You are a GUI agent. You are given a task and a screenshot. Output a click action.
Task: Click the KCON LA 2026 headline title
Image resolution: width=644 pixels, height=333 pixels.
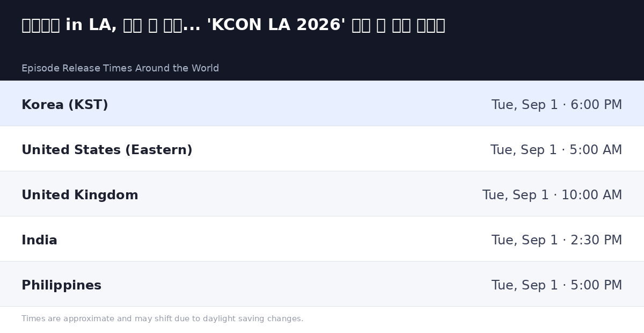[x=233, y=25]
